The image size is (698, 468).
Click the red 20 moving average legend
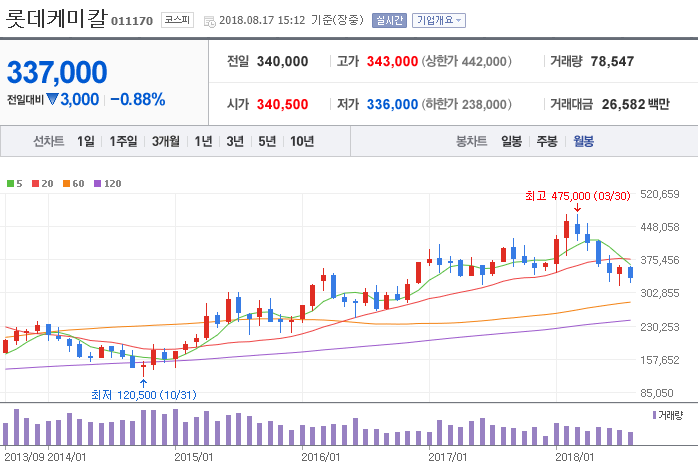tap(43, 183)
